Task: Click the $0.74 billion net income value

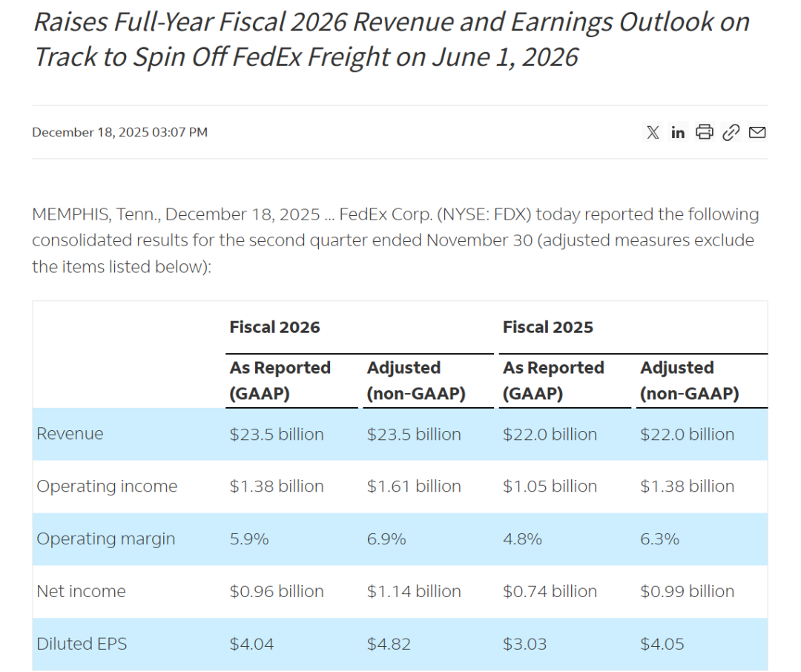Action: coord(550,592)
